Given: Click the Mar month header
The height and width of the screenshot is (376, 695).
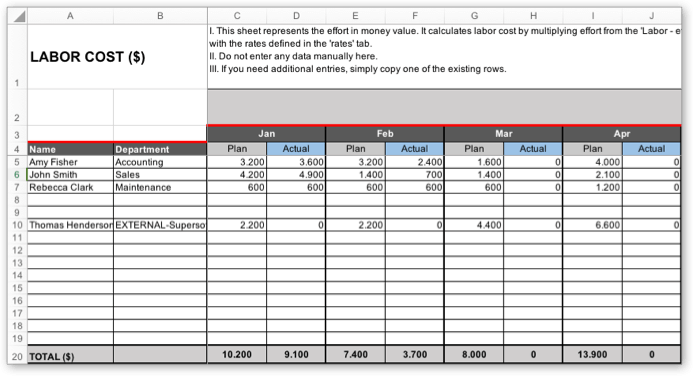Looking at the screenshot, I should coord(504,134).
